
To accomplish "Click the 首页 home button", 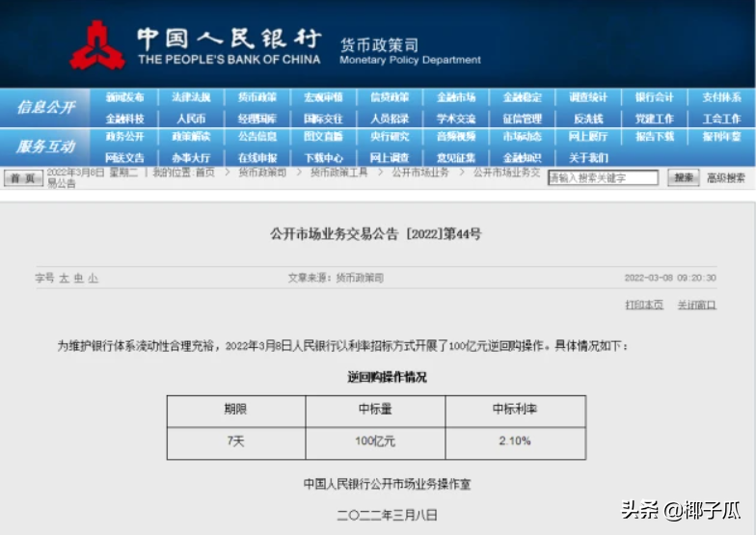I will pyautogui.click(x=23, y=178).
